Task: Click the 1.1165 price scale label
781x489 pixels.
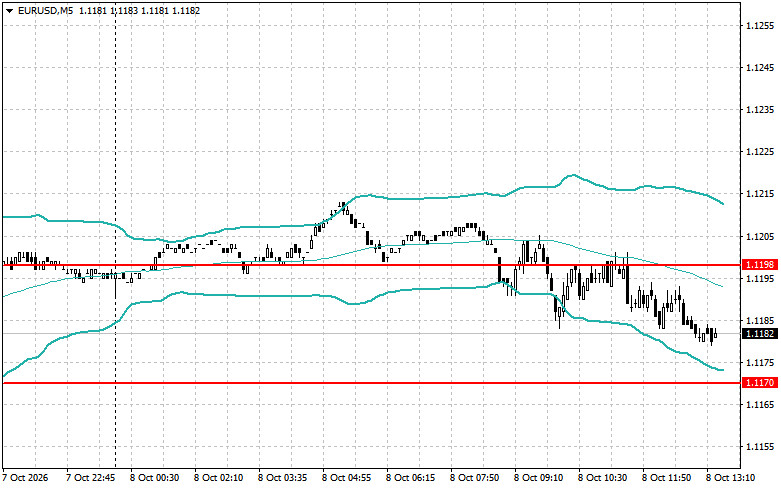Action: pyautogui.click(x=760, y=404)
